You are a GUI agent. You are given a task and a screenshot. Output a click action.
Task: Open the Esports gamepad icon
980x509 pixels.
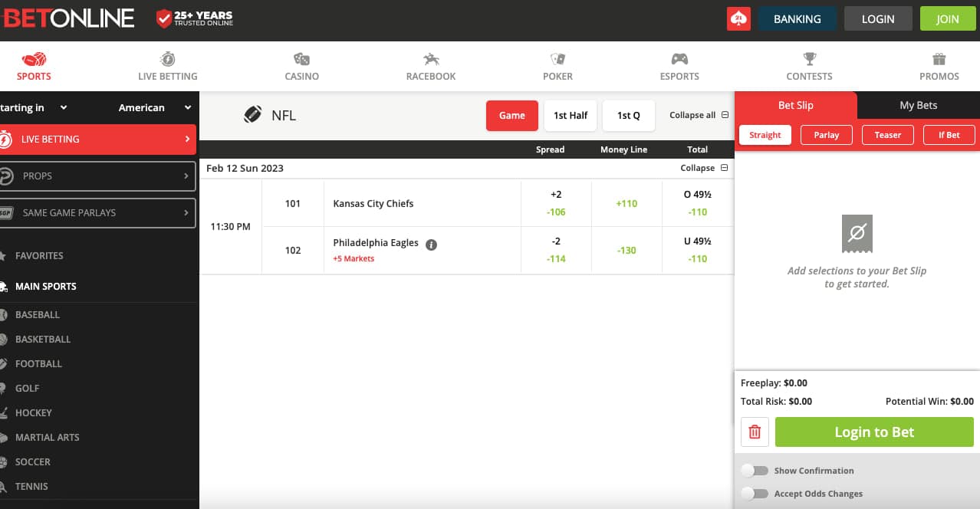point(679,59)
